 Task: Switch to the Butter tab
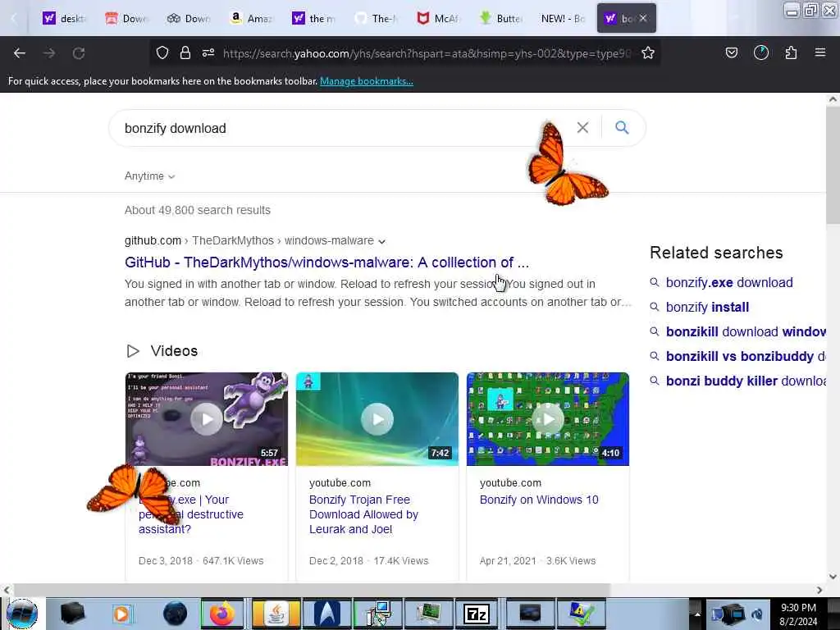(x=500, y=18)
